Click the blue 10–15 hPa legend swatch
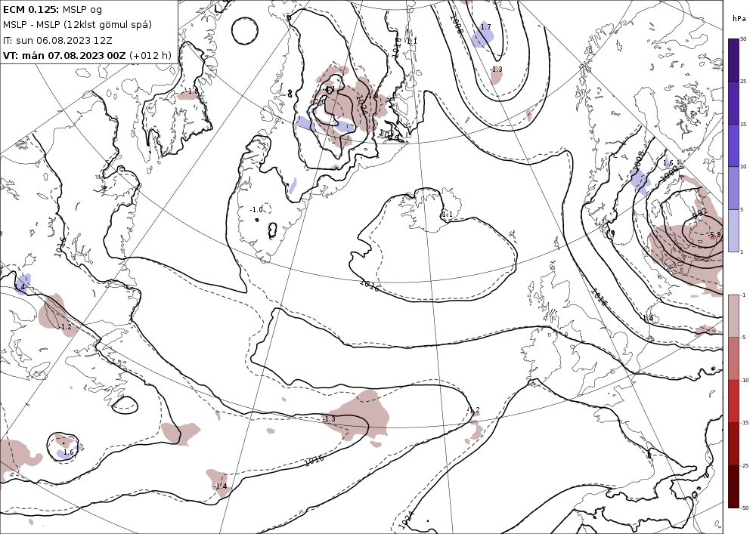This screenshot has width=756, height=534. (733, 146)
